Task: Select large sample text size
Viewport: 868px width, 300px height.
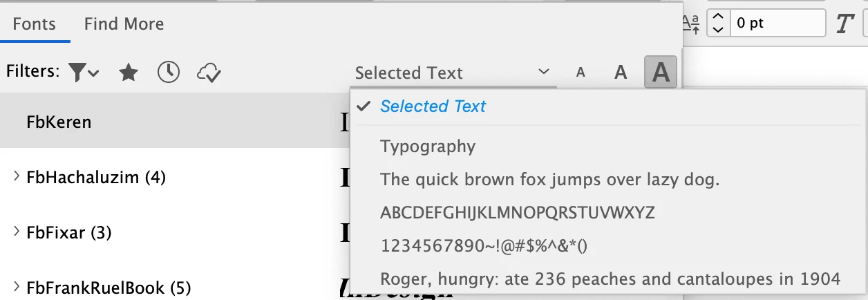Action: click(x=661, y=73)
